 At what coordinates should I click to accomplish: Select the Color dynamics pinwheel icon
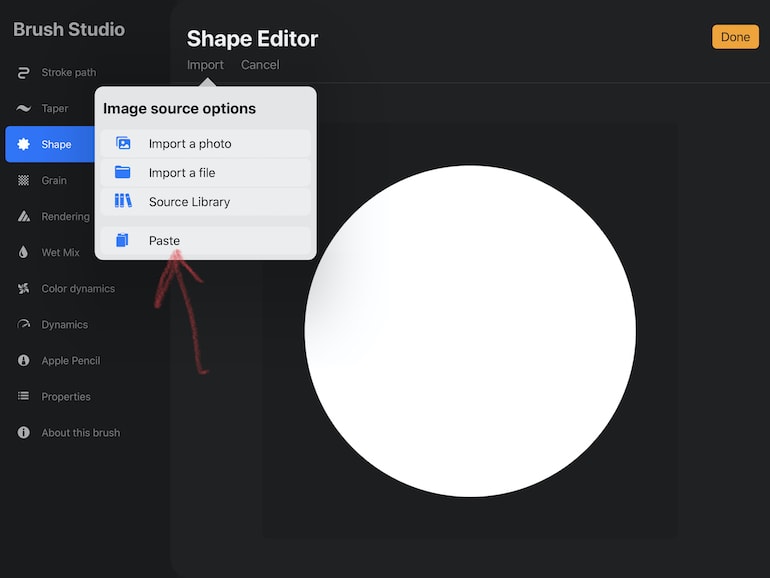[23, 289]
